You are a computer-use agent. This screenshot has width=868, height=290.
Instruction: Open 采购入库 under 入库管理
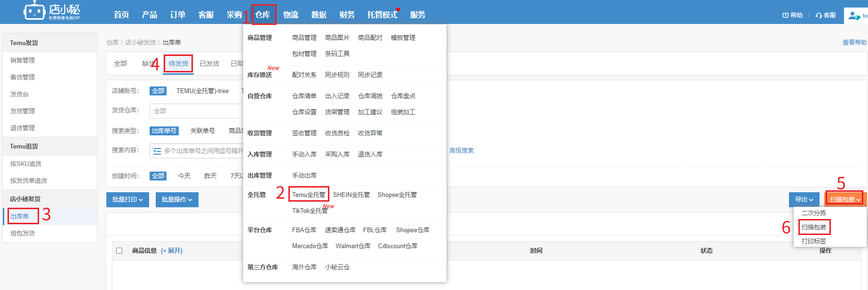point(337,154)
